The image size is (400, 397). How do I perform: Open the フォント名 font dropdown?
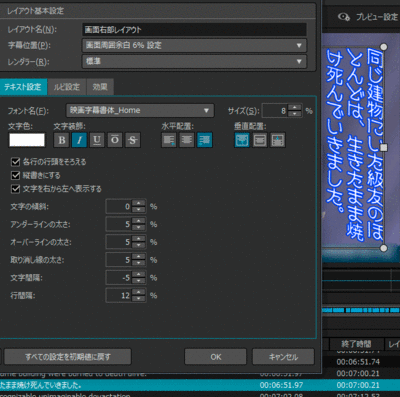(140, 110)
